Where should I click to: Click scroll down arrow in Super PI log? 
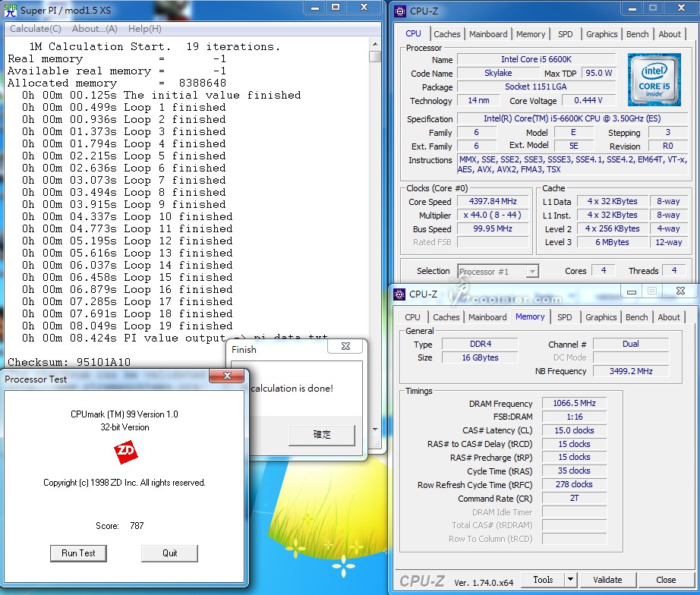click(375, 429)
